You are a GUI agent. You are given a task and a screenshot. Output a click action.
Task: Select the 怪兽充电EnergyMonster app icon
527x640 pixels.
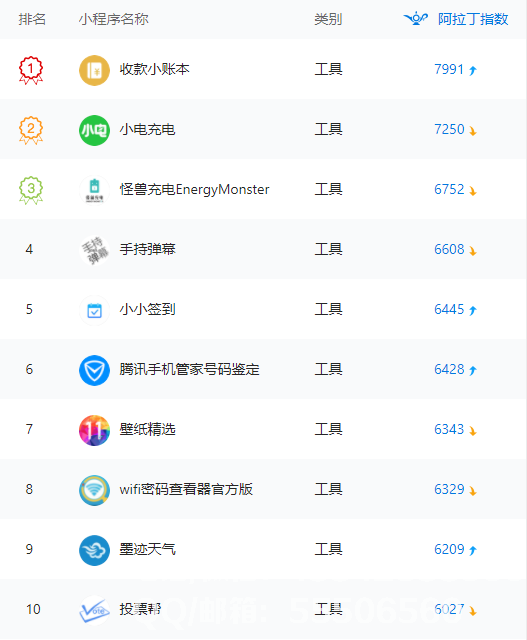pos(94,190)
